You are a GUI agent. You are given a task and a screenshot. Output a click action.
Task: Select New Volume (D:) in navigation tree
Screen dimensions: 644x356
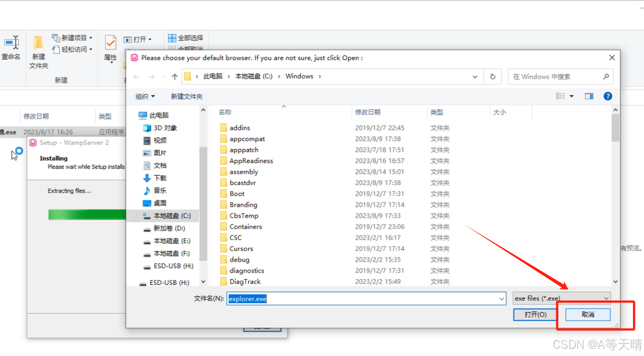pyautogui.click(x=164, y=229)
